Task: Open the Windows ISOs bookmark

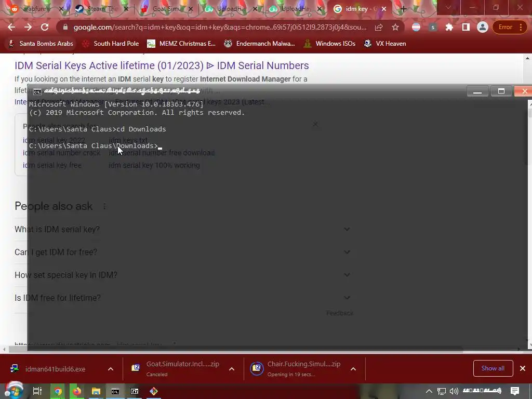Action: point(330,44)
